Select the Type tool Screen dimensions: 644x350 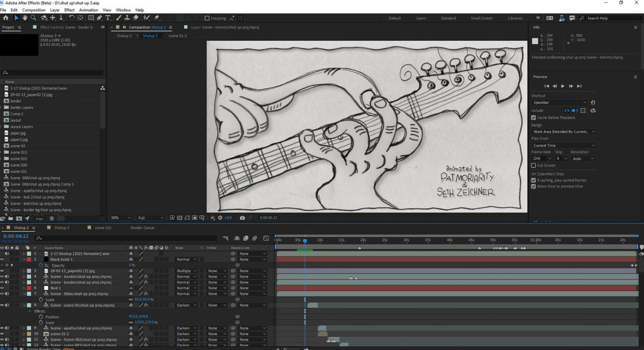[108, 18]
